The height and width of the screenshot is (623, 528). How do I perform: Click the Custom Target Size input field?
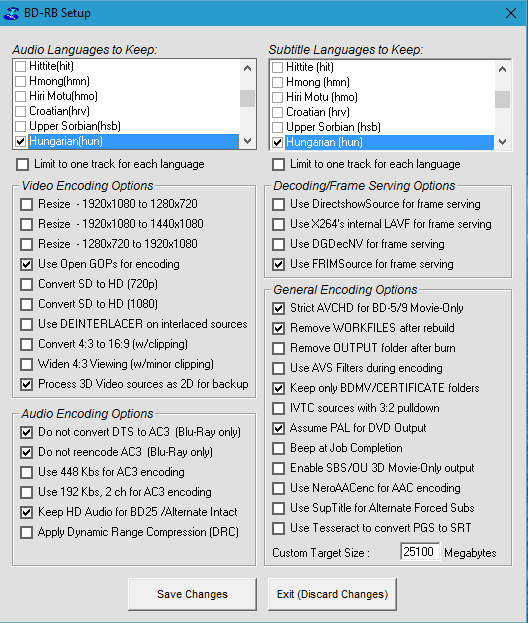pos(420,552)
